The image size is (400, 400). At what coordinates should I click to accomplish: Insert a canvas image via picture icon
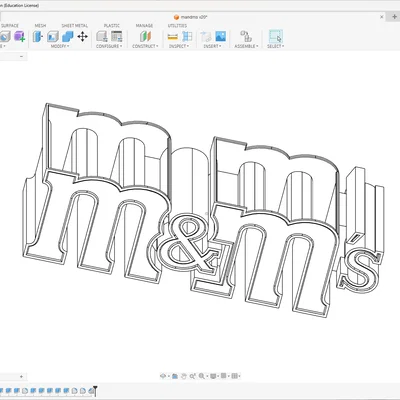tap(220, 36)
